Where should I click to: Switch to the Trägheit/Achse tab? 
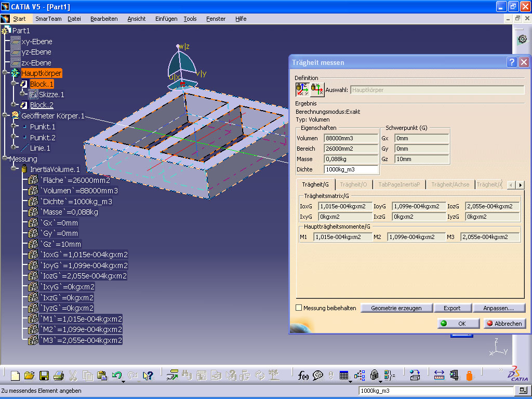click(450, 184)
